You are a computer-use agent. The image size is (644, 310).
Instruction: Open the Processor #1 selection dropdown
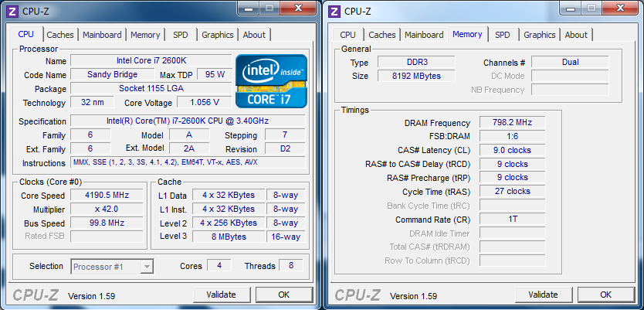coord(113,267)
